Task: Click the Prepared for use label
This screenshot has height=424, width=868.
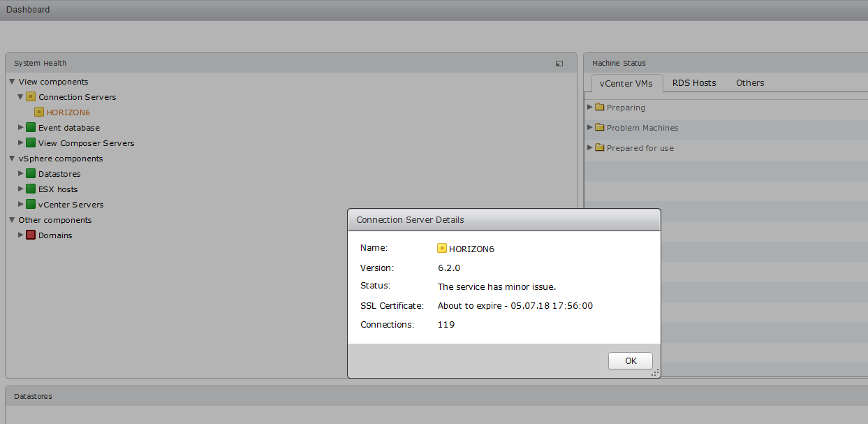Action: [640, 148]
